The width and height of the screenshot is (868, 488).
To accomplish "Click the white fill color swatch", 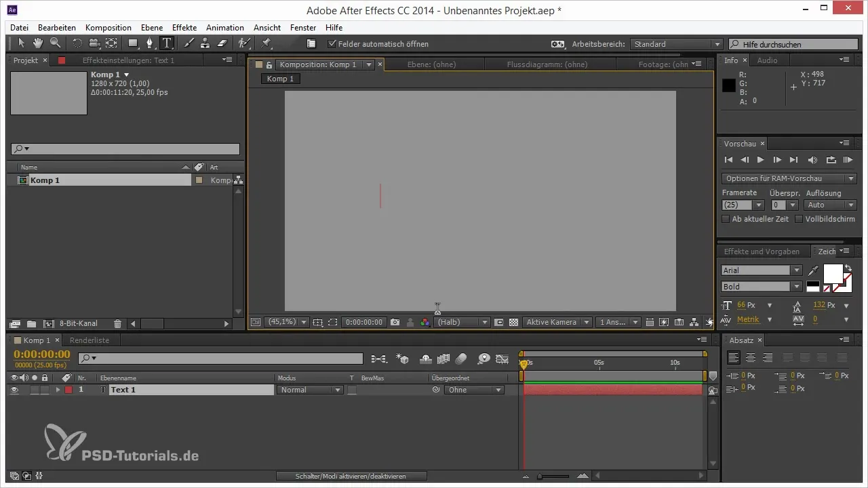I will (x=833, y=274).
